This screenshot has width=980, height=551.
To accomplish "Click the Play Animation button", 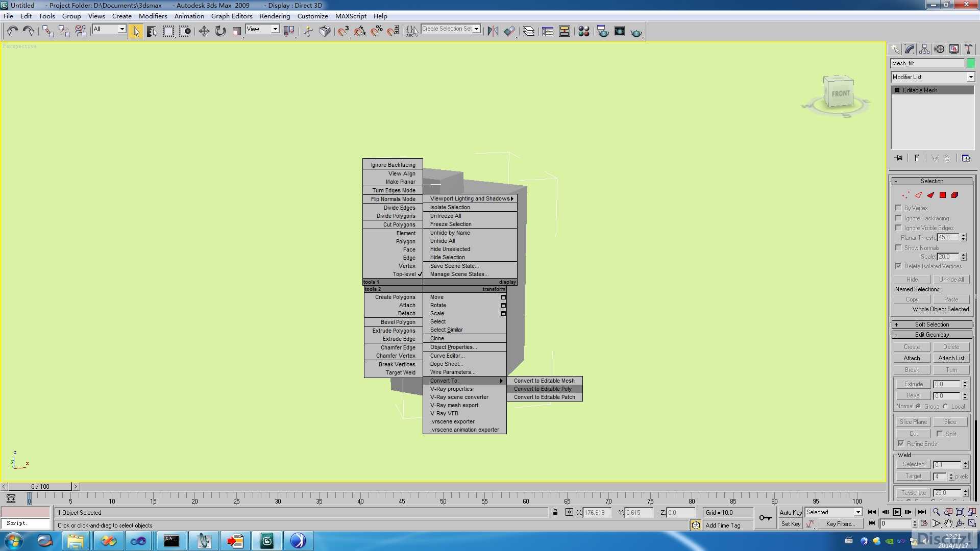I will coord(896,512).
